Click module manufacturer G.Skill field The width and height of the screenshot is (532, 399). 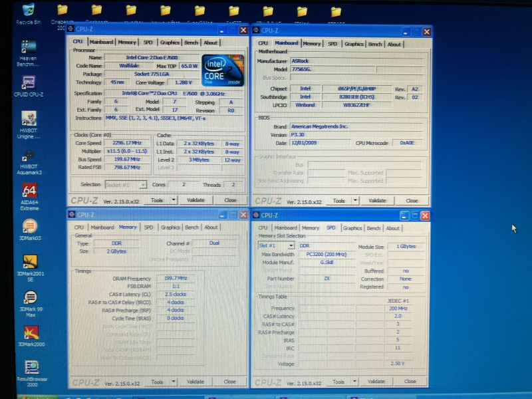[327, 262]
